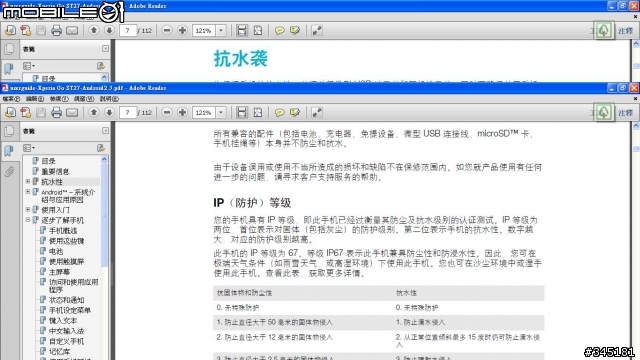Viewport: 640px width, 360px height.
Task: Collapse the 逐步了解手机 bookmark node
Action: (x=28, y=220)
